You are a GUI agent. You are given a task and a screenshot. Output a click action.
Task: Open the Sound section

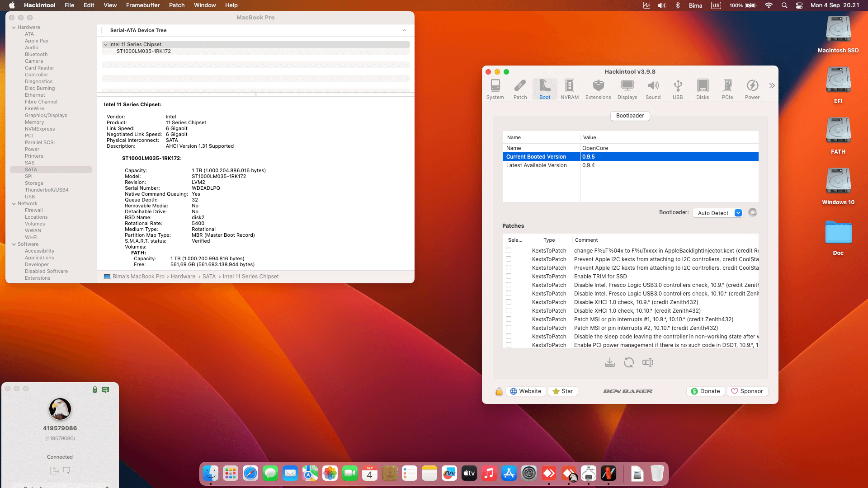tap(653, 89)
